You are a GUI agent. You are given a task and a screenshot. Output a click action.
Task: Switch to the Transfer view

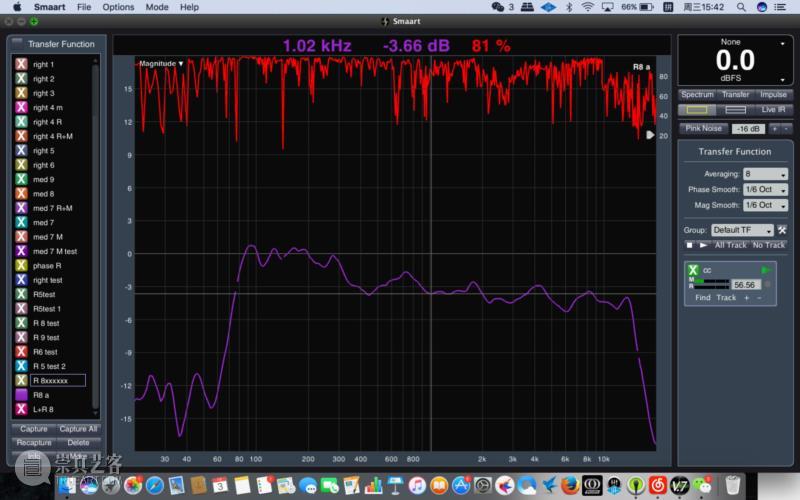[x=735, y=94]
